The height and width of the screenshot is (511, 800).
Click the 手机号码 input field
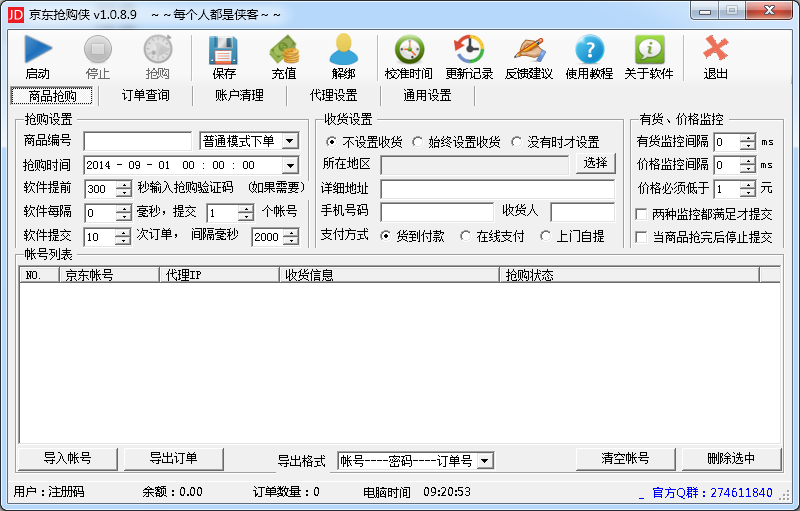coord(437,212)
